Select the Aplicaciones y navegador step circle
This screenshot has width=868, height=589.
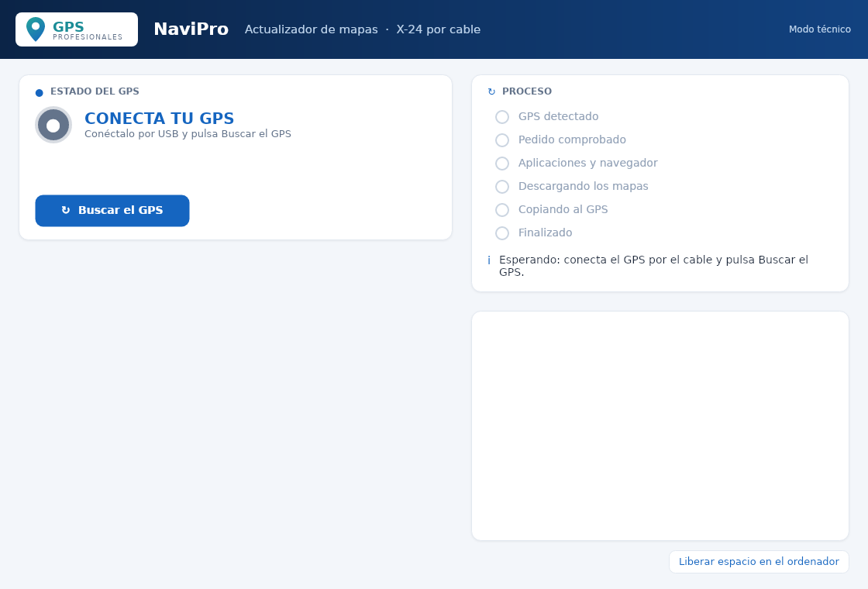502,164
